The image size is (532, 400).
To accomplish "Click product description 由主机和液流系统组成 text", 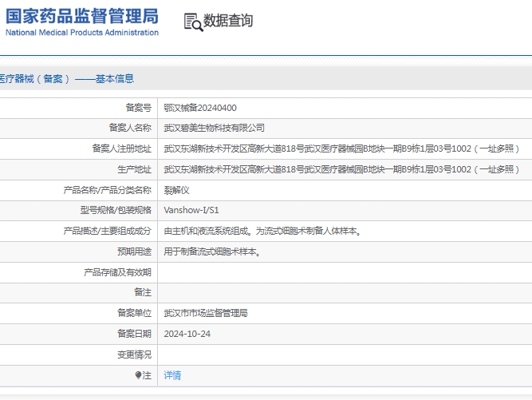I will tap(263, 232).
